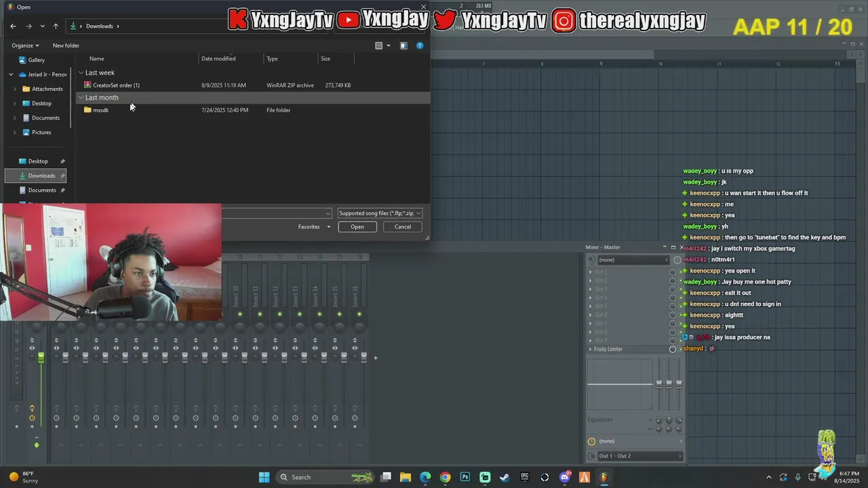
Task: Open the Favorites dropdown
Action: pos(314,226)
